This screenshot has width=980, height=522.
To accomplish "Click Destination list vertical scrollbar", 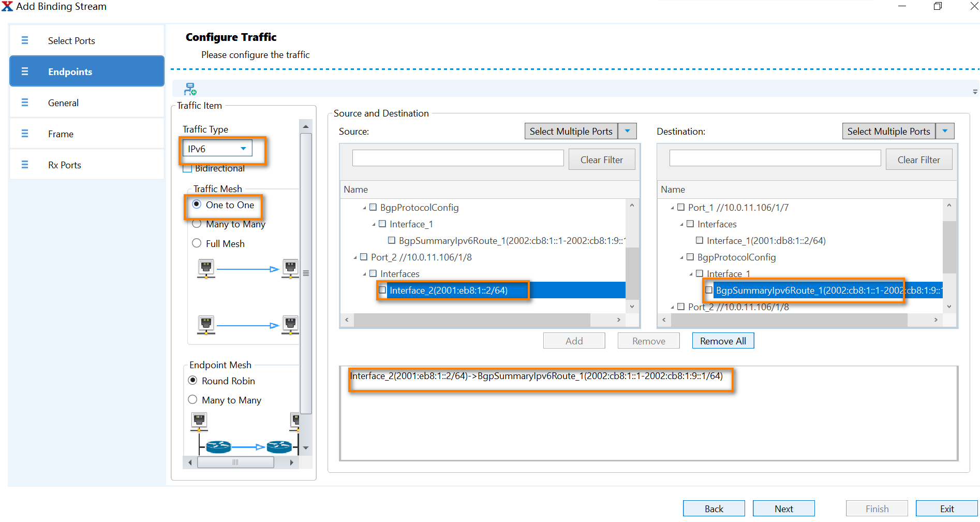I will click(949, 247).
